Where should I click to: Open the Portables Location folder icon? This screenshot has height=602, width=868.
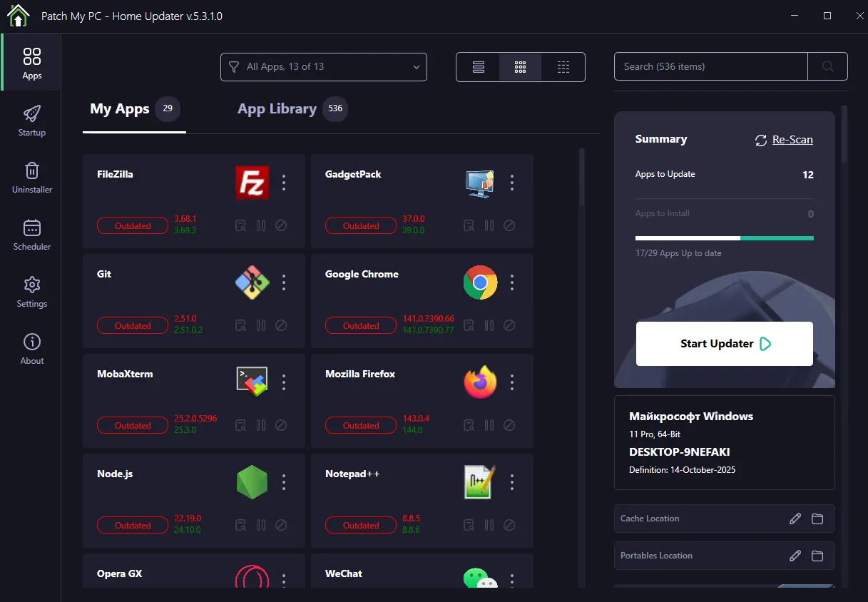[x=817, y=556]
